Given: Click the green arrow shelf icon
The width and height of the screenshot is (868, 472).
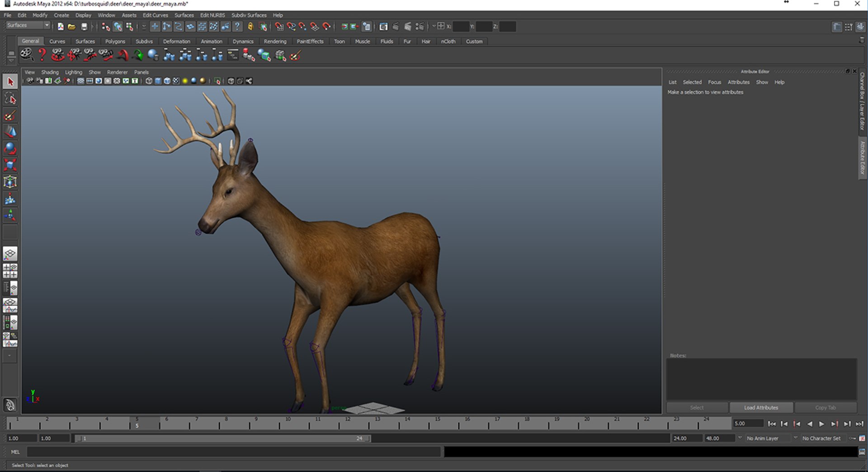Looking at the screenshot, I should (138, 55).
